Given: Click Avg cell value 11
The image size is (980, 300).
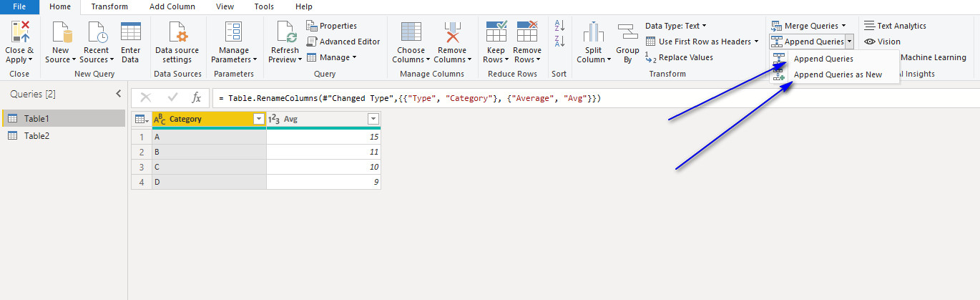Looking at the screenshot, I should pos(323,152).
